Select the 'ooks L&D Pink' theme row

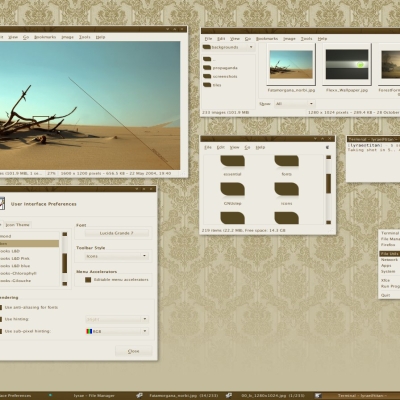click(29, 258)
